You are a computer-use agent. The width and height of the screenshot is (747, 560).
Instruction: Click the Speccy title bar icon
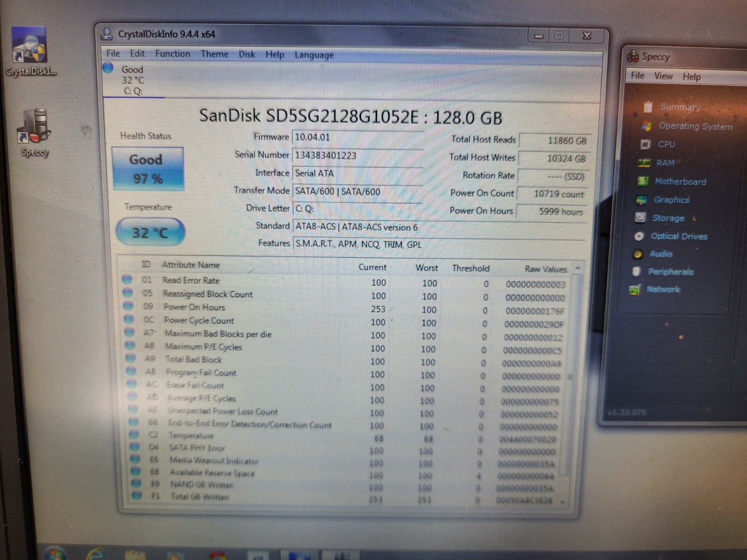point(633,56)
